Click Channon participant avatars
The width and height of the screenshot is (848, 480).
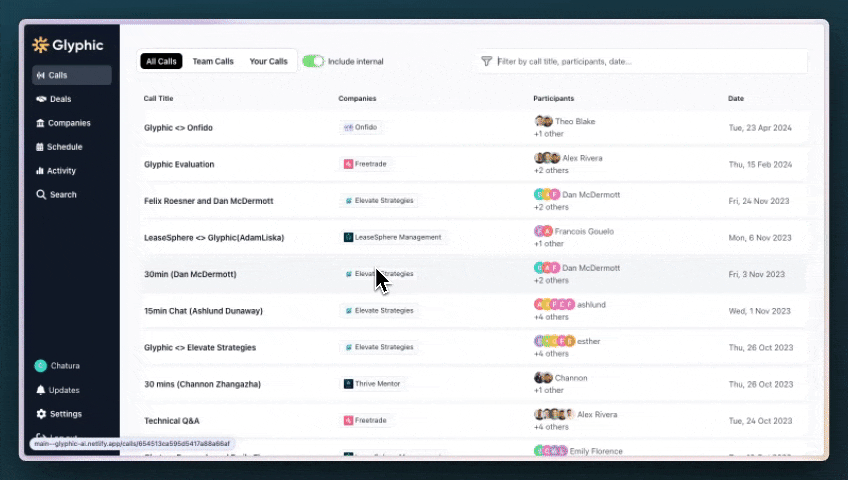tap(544, 378)
